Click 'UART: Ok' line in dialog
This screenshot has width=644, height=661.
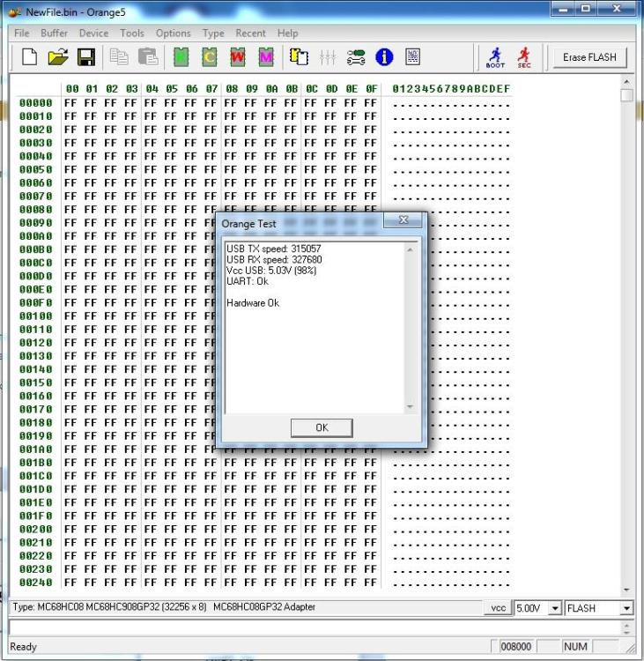coord(248,281)
